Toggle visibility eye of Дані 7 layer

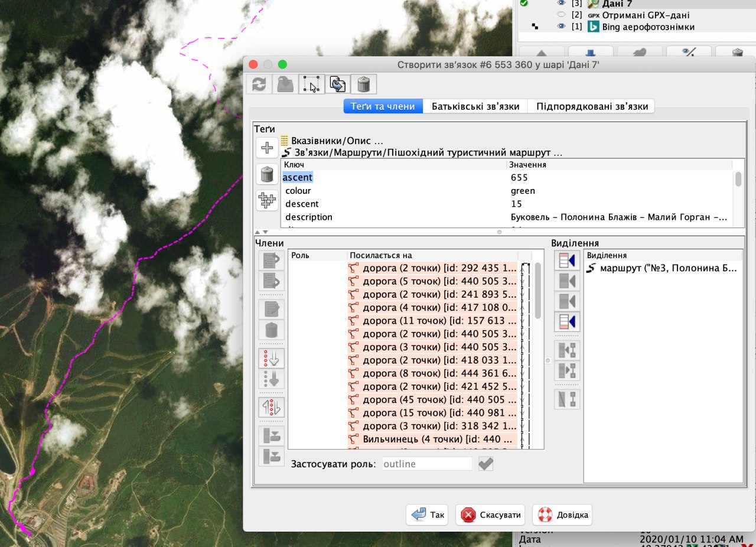[x=561, y=4]
